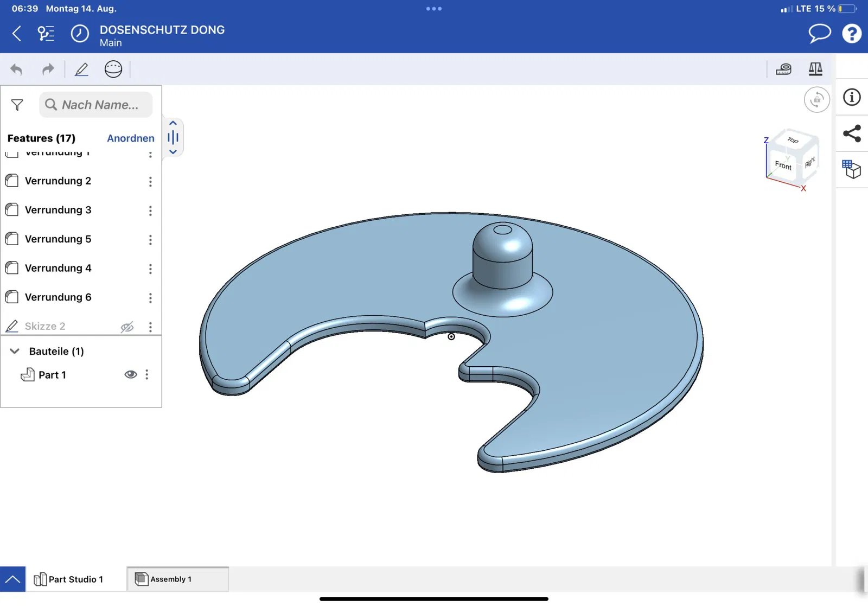Open the comments speech bubble
868x606 pixels.
(820, 34)
